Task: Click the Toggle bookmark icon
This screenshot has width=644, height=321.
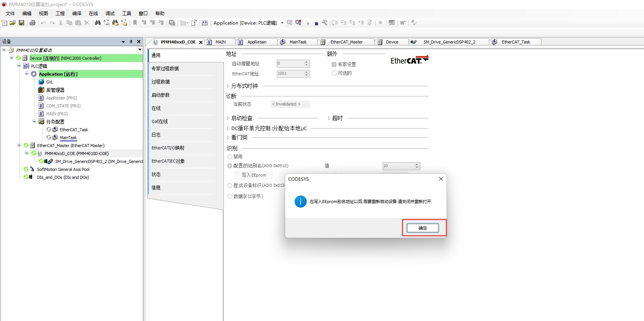Action: pyautogui.click(x=135, y=23)
